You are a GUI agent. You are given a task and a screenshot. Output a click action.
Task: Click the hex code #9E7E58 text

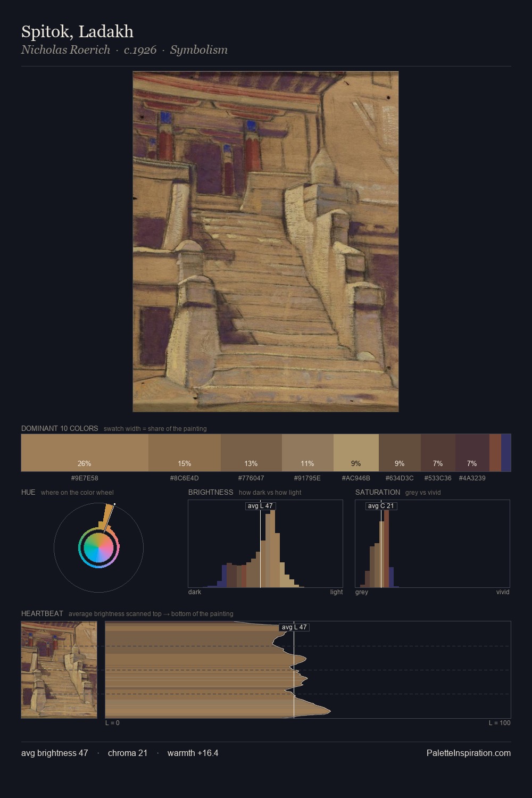85,478
